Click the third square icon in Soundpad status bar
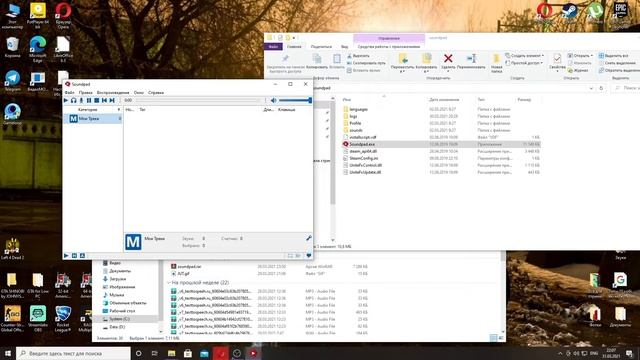The height and width of the screenshot is (360, 640). [x=82, y=256]
